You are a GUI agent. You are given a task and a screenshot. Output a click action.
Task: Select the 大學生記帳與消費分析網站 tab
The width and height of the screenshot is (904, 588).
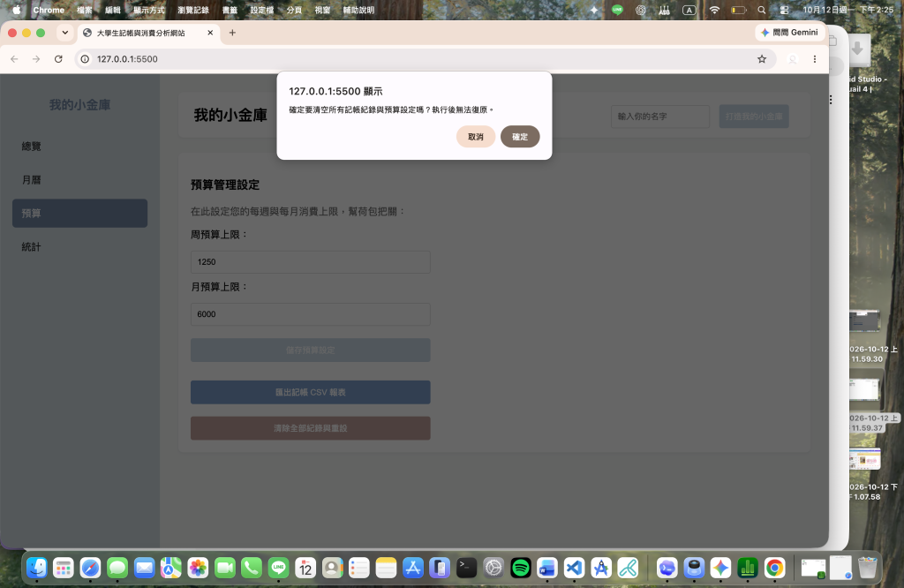(x=148, y=33)
